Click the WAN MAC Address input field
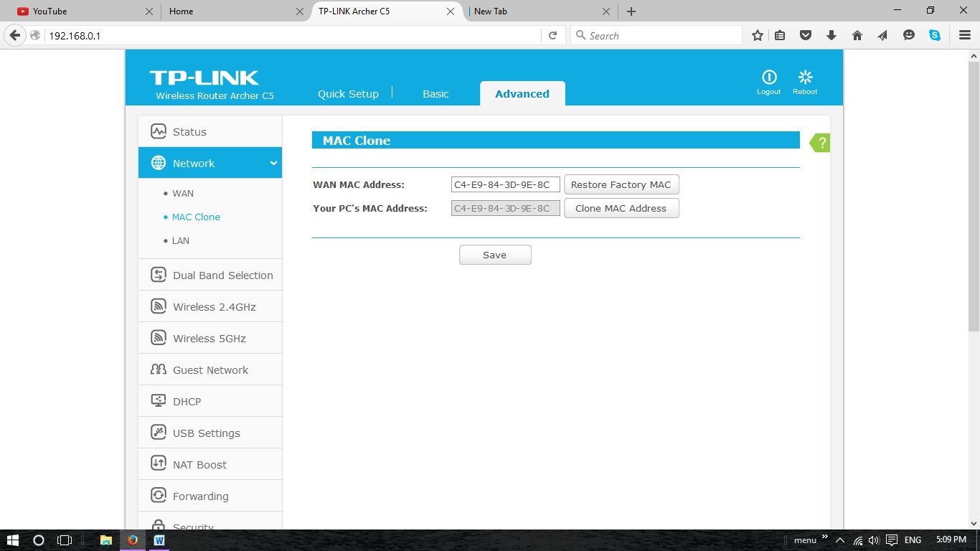Image resolution: width=980 pixels, height=551 pixels. coord(506,184)
